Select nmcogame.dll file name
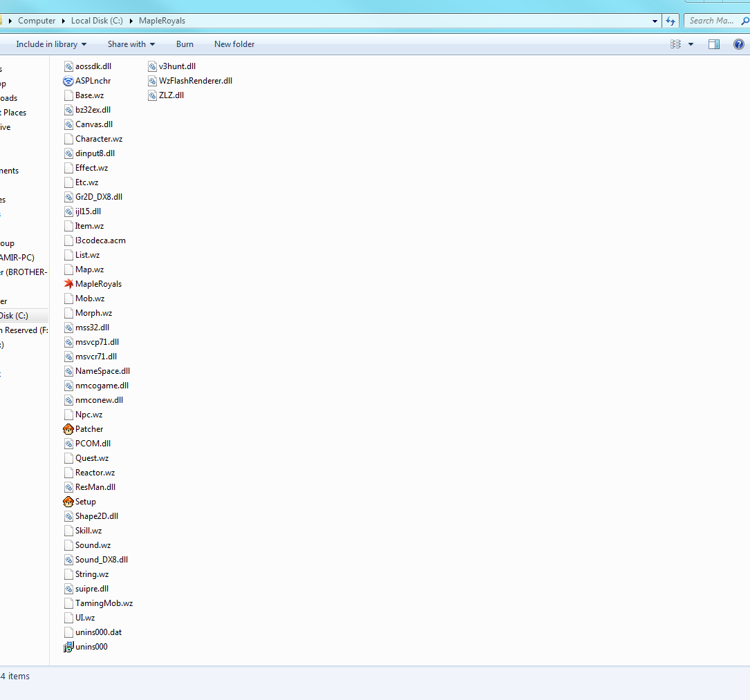The width and height of the screenshot is (750, 700). point(102,386)
